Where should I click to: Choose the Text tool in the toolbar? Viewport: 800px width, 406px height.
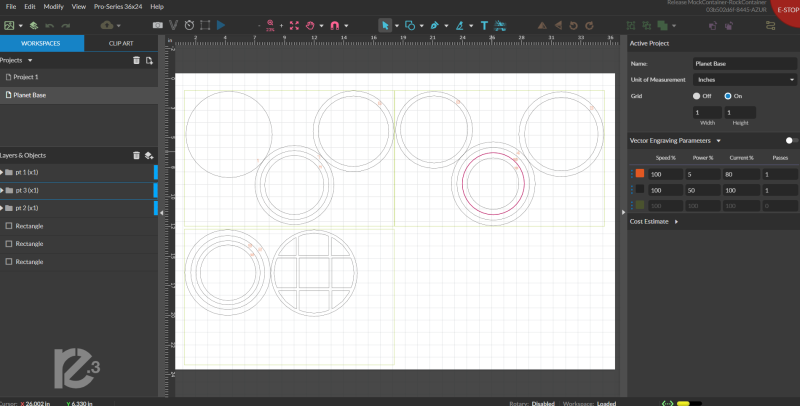[x=485, y=24]
